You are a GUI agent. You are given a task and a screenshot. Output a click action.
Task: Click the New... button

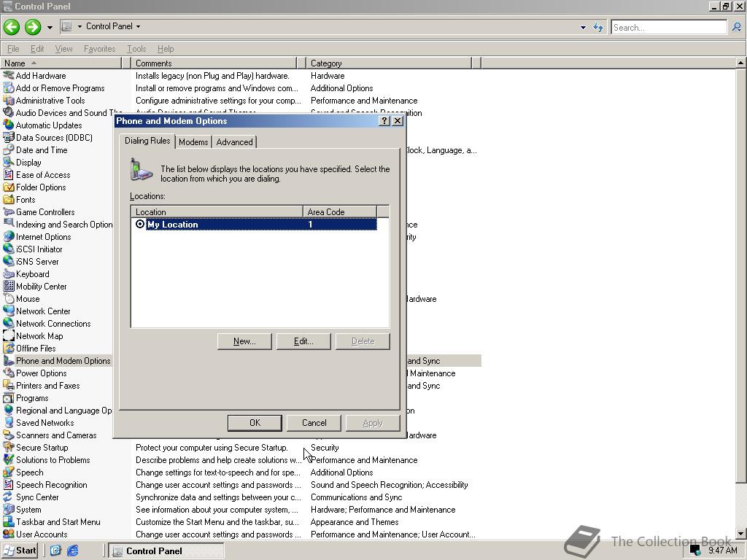coord(244,341)
